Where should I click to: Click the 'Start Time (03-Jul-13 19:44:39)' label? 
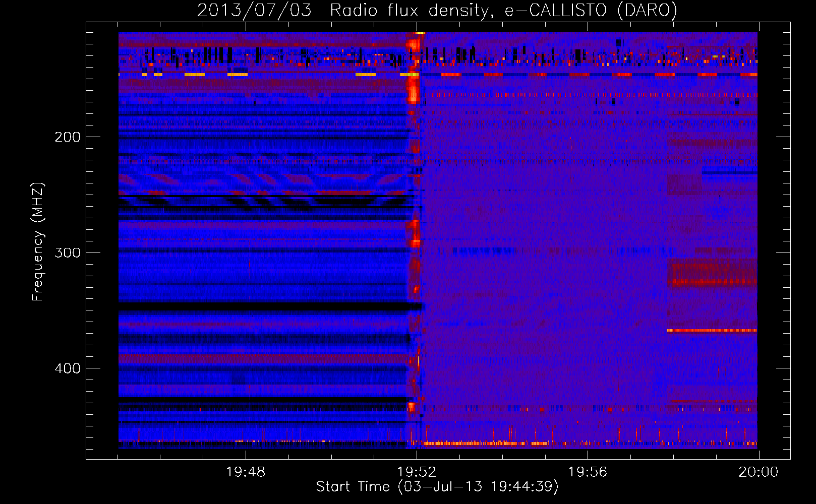(437, 487)
